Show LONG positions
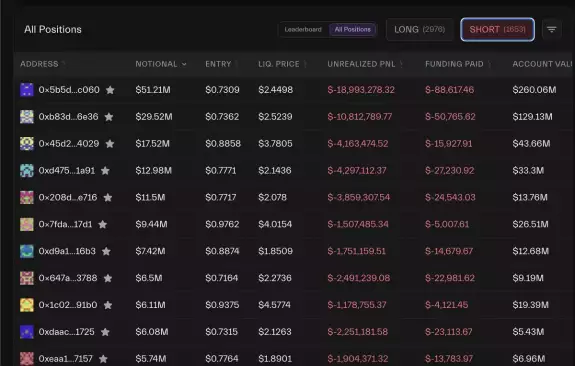This screenshot has height=366, width=575. point(420,29)
